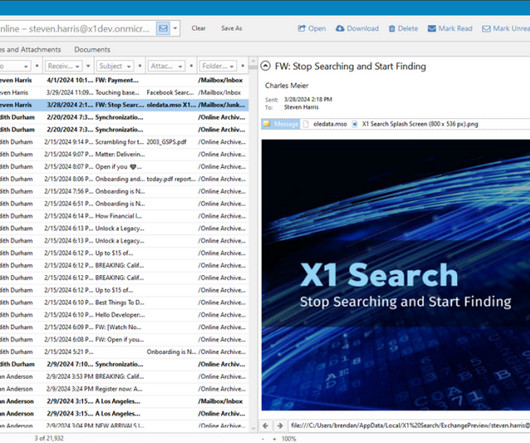Click the yellow Message folder icon

coord(267,124)
